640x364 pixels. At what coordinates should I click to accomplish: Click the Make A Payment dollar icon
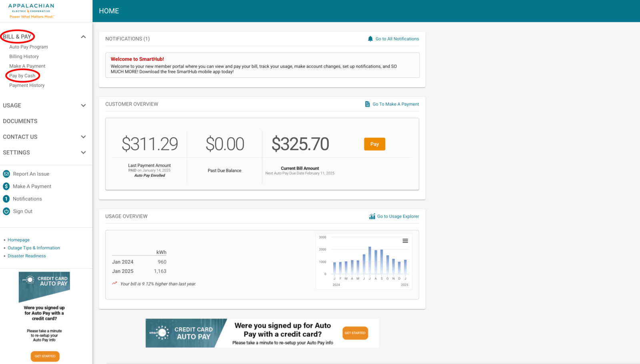pos(6,186)
